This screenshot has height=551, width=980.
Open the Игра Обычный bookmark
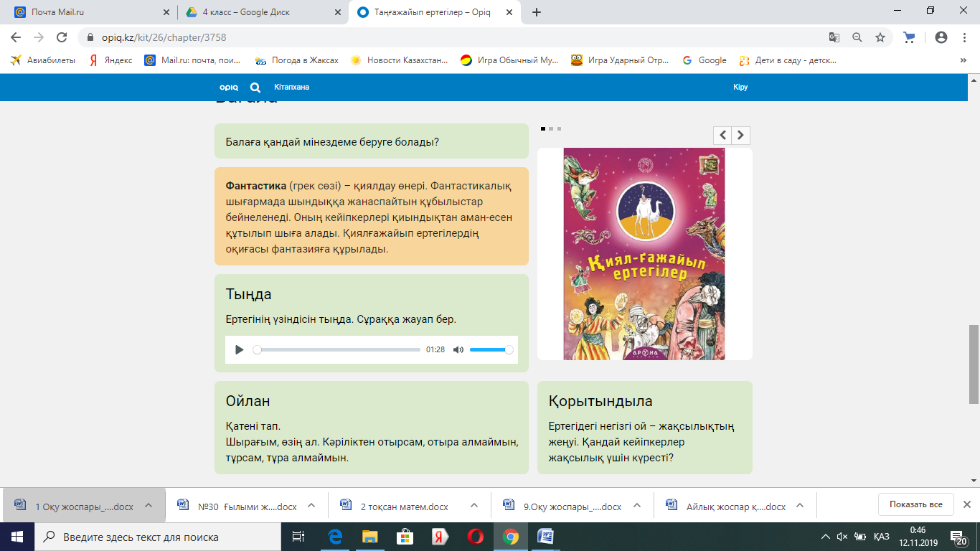[x=509, y=60]
